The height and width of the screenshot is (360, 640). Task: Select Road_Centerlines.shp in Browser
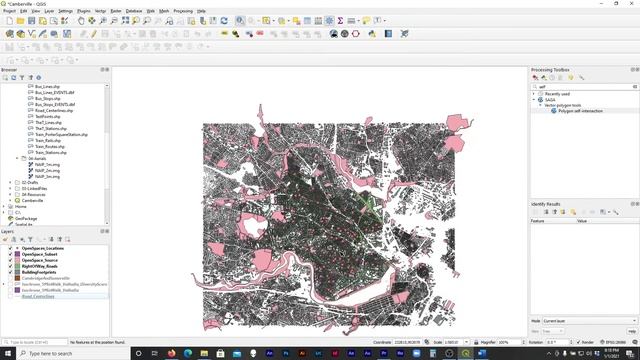point(54,111)
